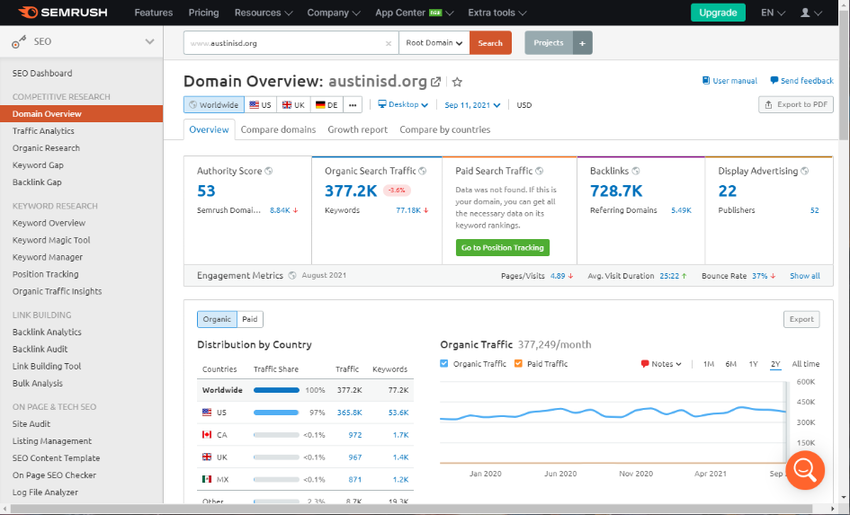Clear the domain search field with X
The image size is (850, 515).
pyautogui.click(x=389, y=44)
